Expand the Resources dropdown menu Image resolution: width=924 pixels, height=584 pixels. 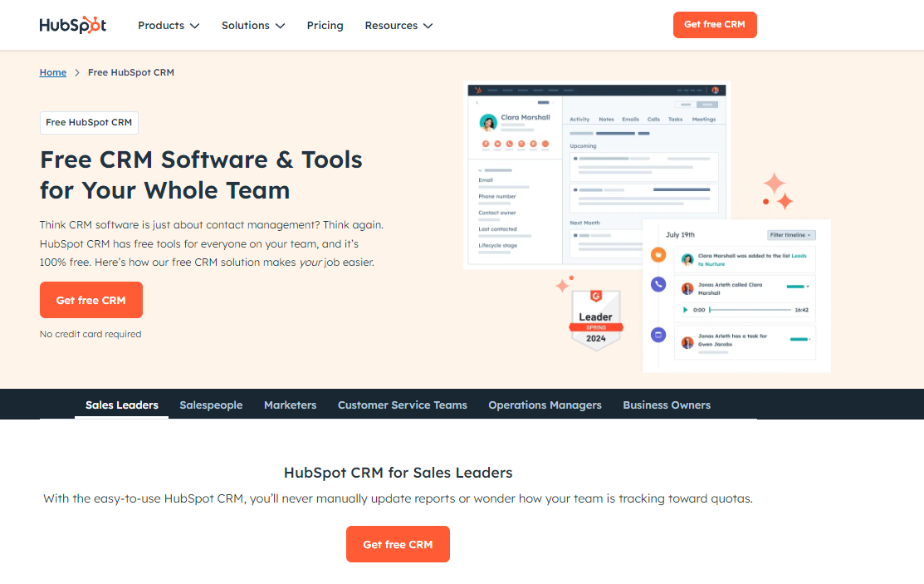tap(398, 26)
